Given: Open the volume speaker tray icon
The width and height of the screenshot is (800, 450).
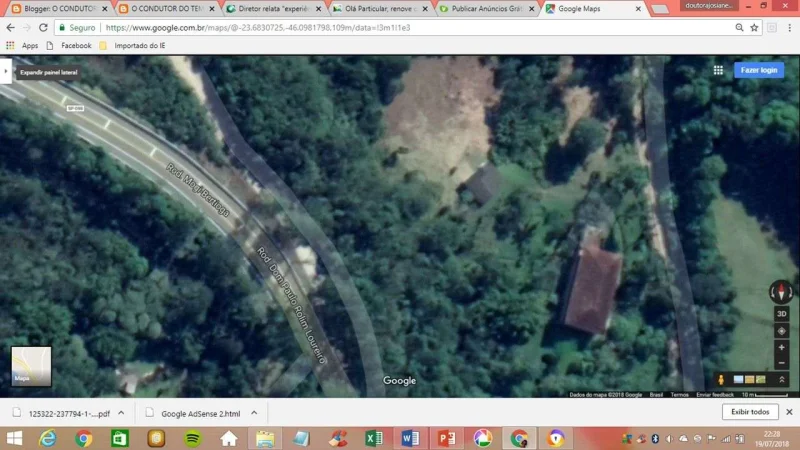Looking at the screenshot, I should [669, 439].
